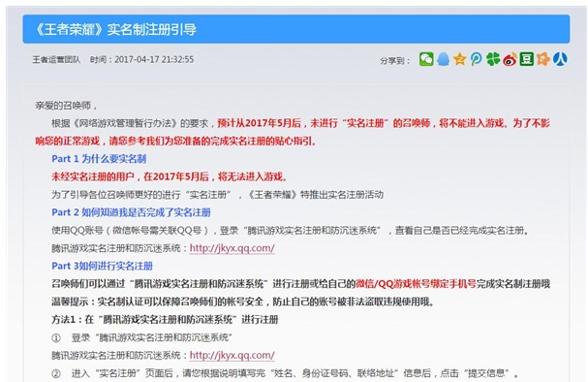This screenshot has width=588, height=382.
Task: Share the article to WeChat
Action: (426, 59)
